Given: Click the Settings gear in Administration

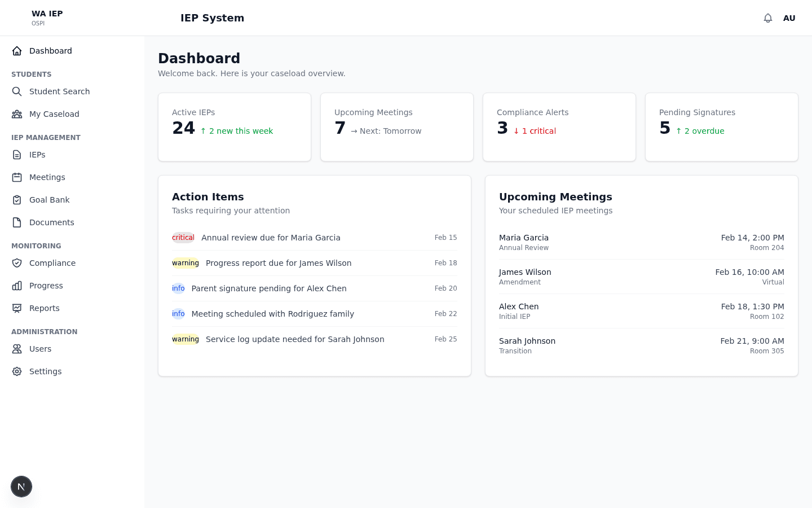Looking at the screenshot, I should click(x=17, y=371).
